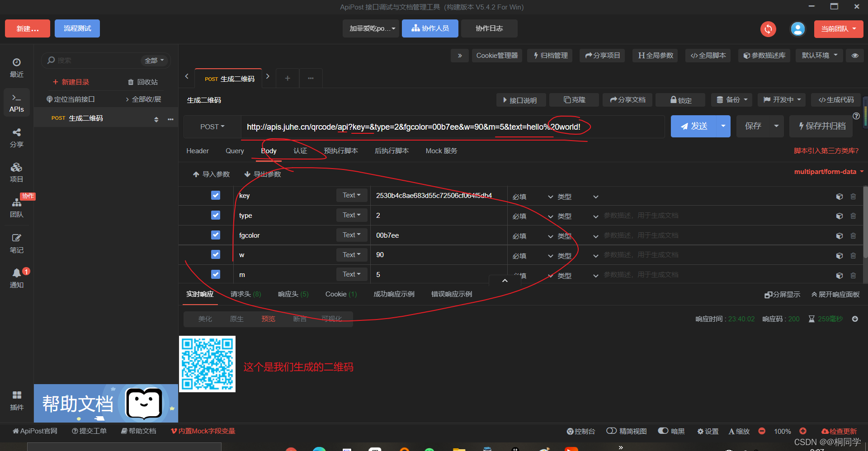Decrease zoom with the minus icon
This screenshot has width=868, height=451.
click(762, 431)
